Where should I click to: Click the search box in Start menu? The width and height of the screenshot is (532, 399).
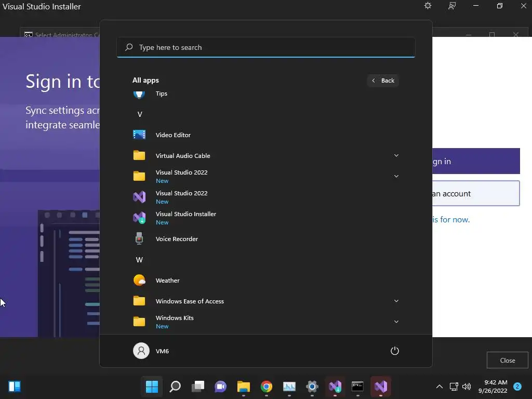pos(266,47)
